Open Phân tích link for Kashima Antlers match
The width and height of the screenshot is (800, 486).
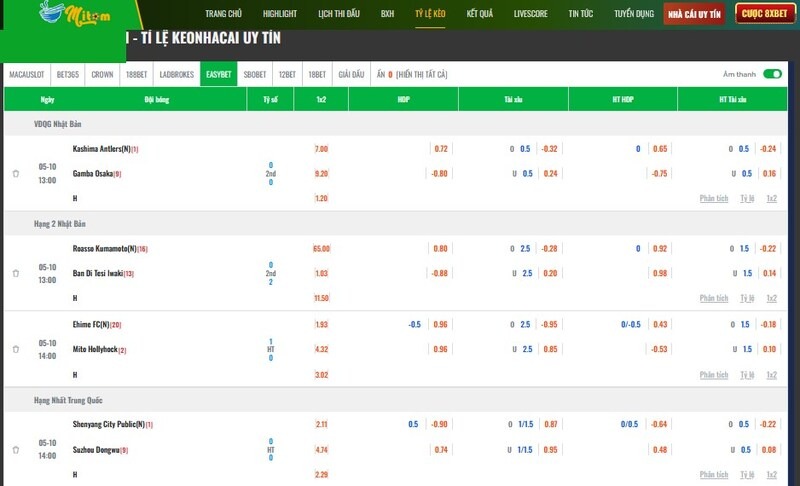[x=714, y=198]
